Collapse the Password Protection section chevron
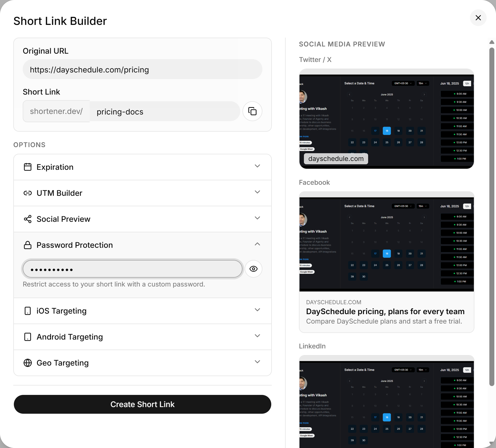 [x=257, y=244]
